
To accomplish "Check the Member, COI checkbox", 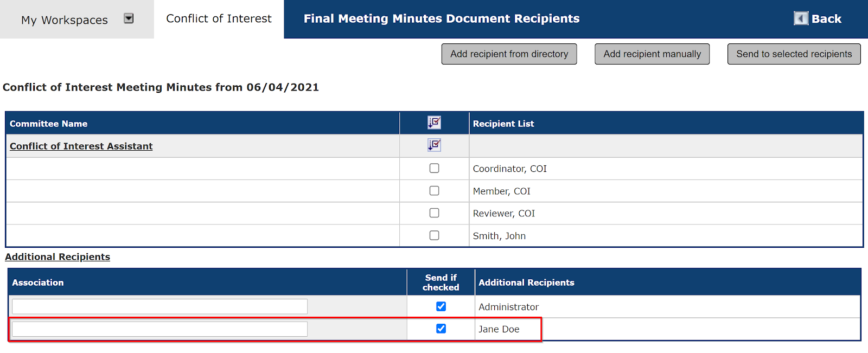I will [x=434, y=191].
